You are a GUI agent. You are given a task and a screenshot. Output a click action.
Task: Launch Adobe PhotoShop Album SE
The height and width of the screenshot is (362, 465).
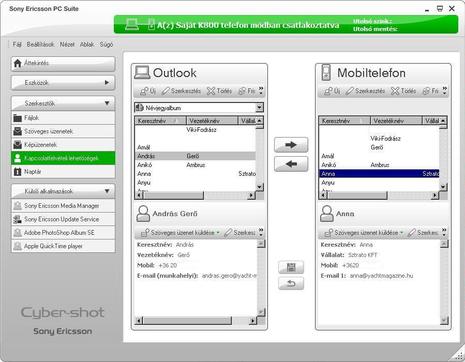click(63, 233)
